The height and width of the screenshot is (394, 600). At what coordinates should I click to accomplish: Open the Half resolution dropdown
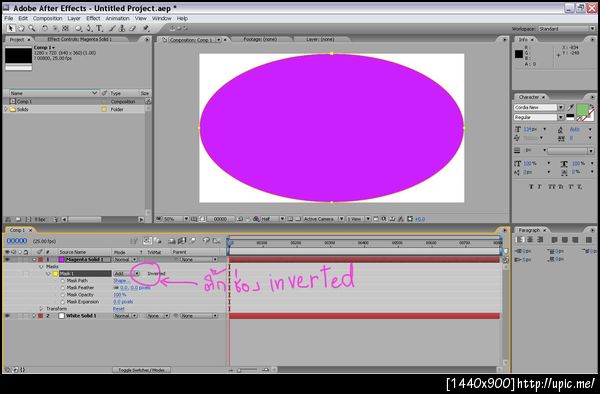pos(273,219)
